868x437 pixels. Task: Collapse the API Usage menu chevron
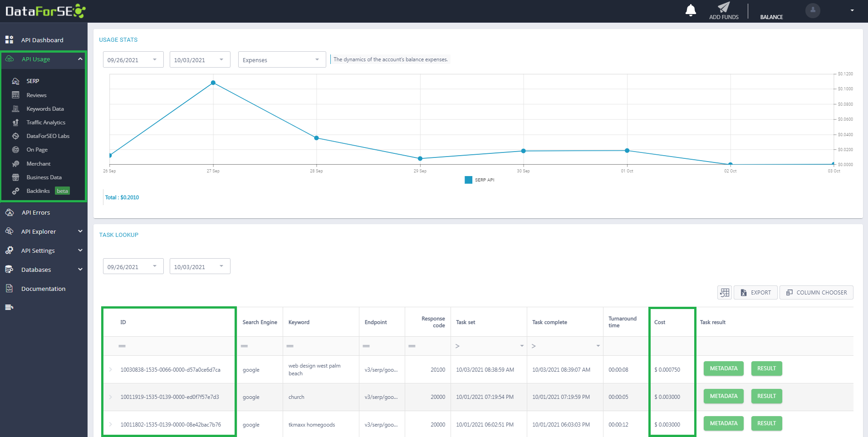click(x=80, y=59)
